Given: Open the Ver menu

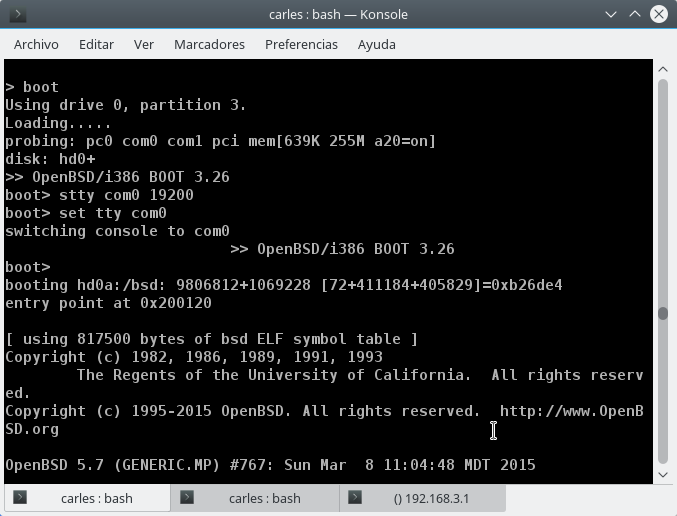Looking at the screenshot, I should tap(144, 44).
